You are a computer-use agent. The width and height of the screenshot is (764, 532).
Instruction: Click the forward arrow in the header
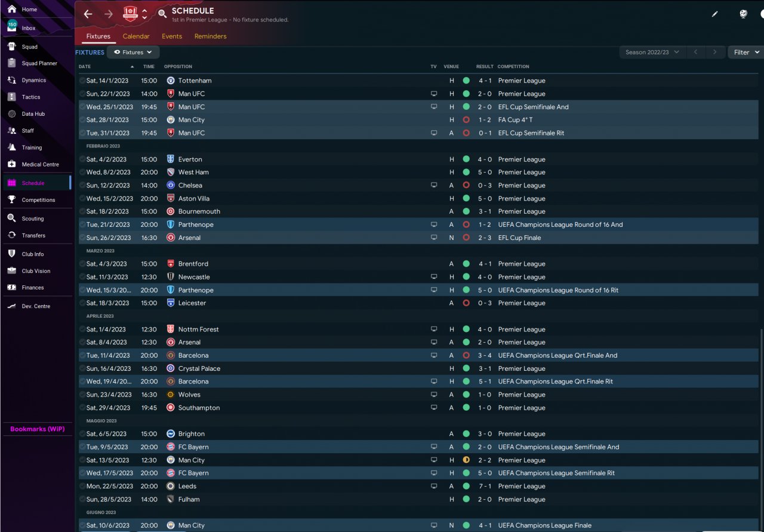pos(108,14)
